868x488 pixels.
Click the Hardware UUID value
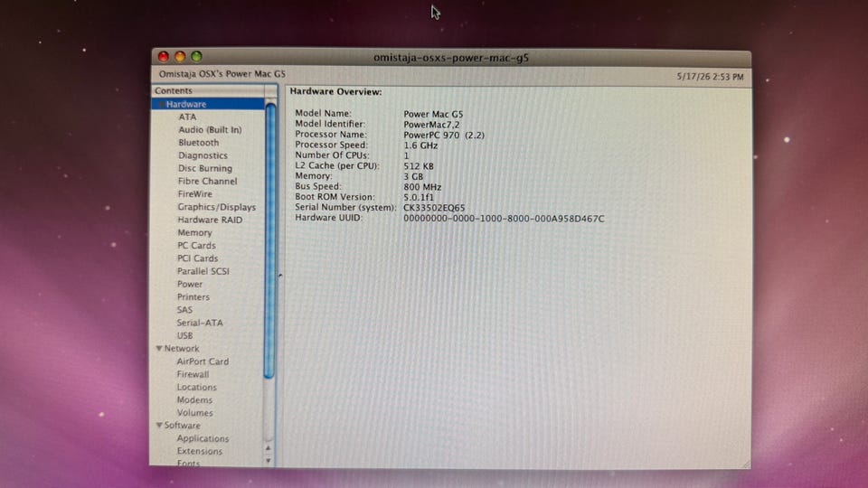point(504,219)
